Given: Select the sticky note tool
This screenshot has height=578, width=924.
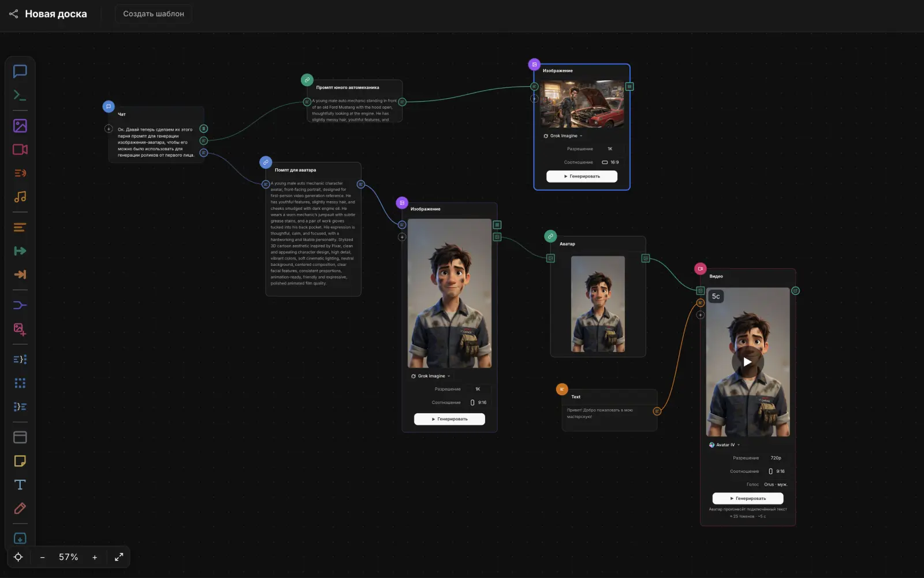Looking at the screenshot, I should coord(20,461).
